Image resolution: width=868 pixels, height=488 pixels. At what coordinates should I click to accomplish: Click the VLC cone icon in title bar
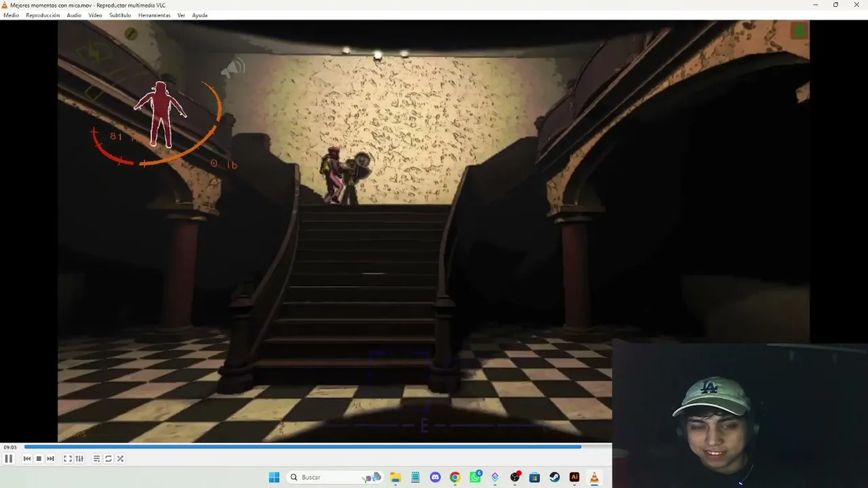coord(5,5)
